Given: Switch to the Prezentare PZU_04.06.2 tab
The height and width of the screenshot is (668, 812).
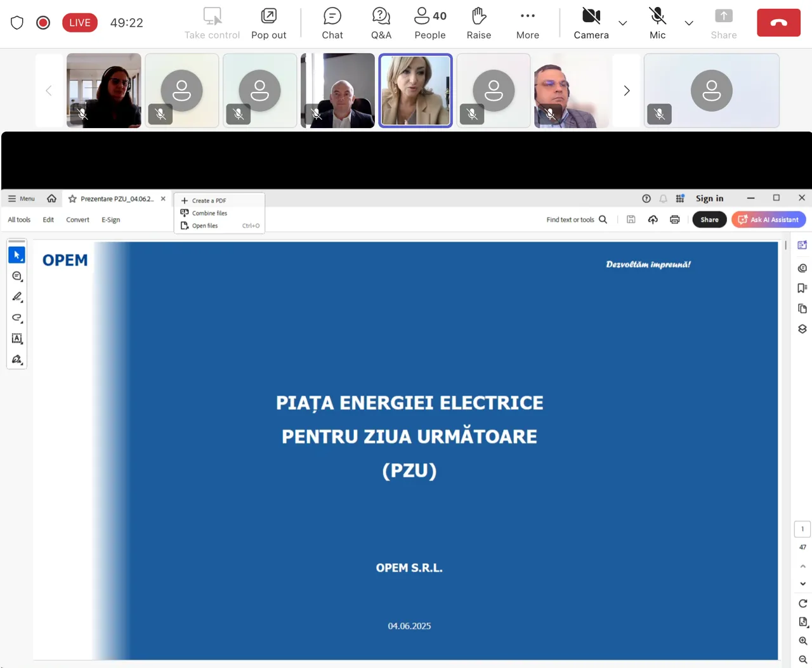Looking at the screenshot, I should 117,199.
